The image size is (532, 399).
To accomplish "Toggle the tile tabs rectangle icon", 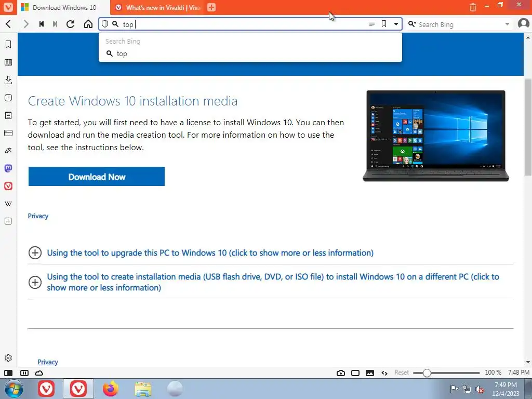I will [x=355, y=373].
